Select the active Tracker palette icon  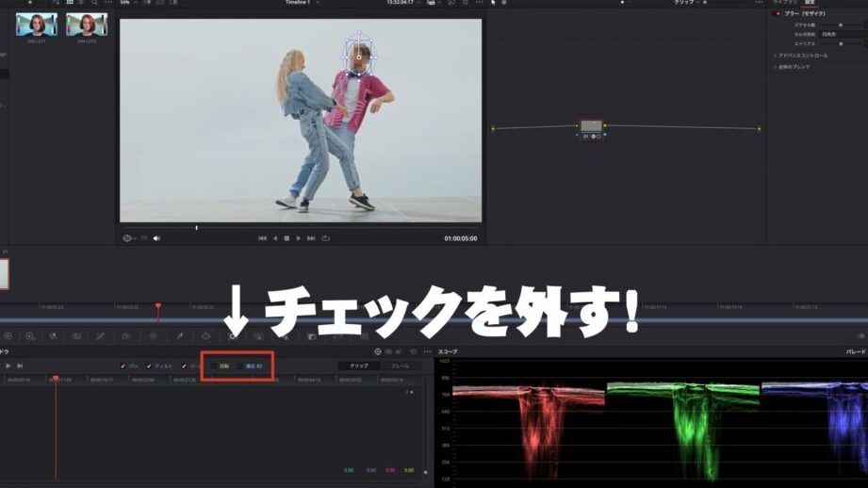tap(233, 335)
